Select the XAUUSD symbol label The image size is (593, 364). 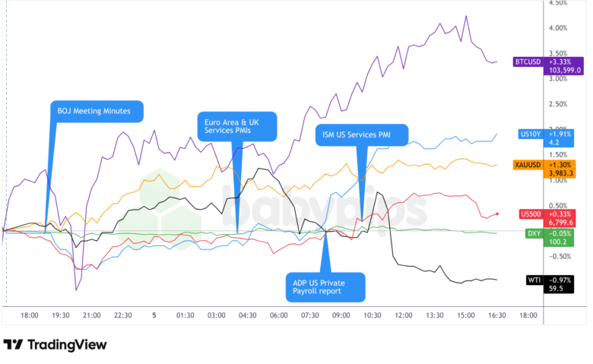coord(526,166)
